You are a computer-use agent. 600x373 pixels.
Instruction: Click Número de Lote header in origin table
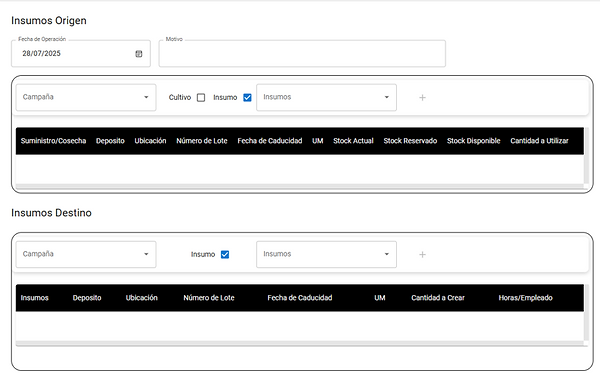click(x=202, y=141)
